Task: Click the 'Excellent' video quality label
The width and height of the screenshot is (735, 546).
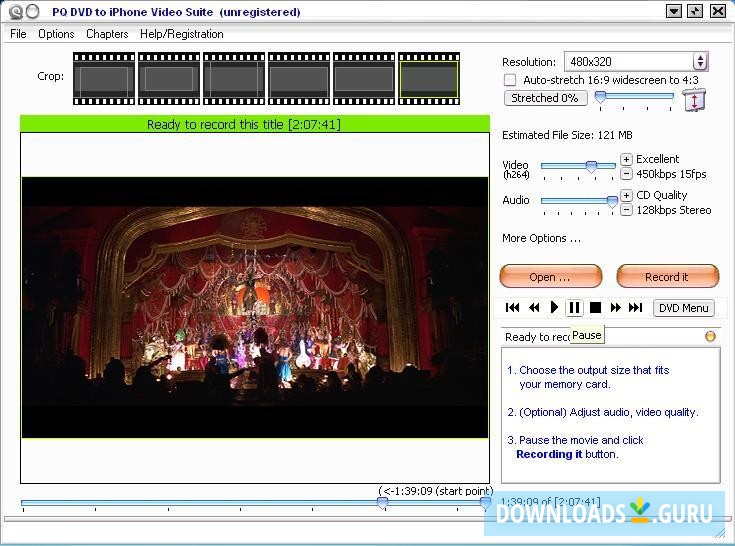Action: [658, 159]
